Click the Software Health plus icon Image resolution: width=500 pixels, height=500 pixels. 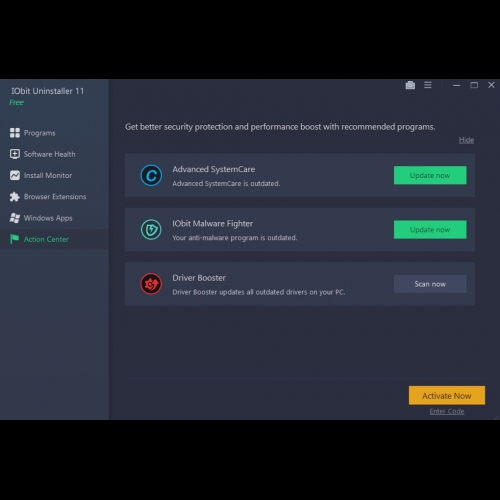(x=15, y=154)
